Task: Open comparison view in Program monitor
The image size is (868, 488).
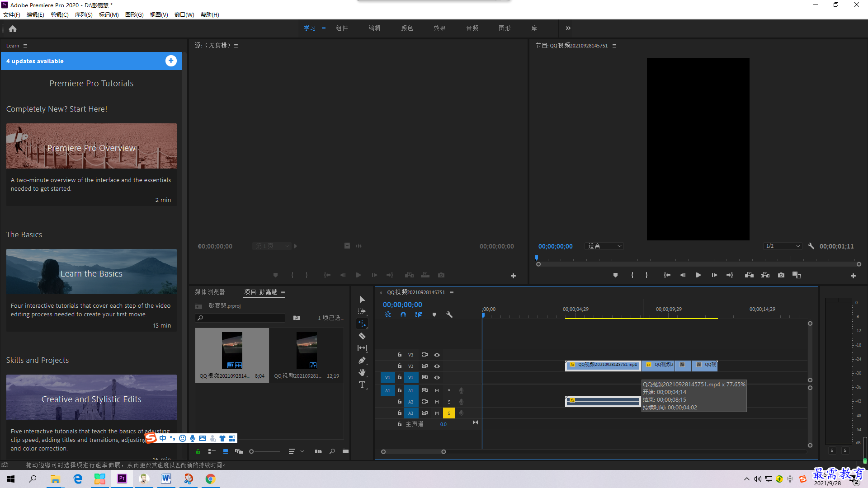Action: point(797,275)
